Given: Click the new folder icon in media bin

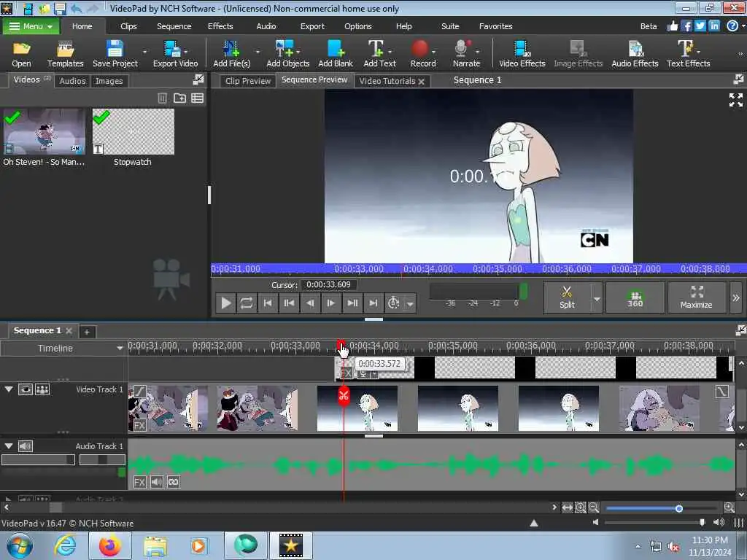Looking at the screenshot, I should (x=179, y=98).
